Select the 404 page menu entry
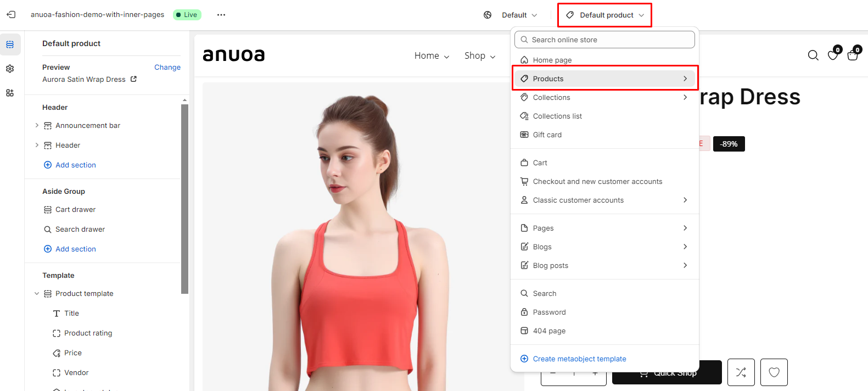The height and width of the screenshot is (391, 868). click(549, 331)
